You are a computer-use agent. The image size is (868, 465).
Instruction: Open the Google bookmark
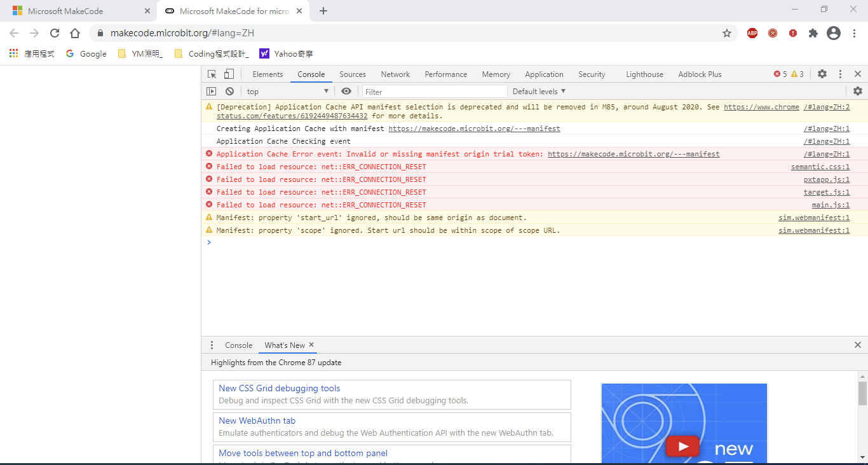tap(86, 53)
